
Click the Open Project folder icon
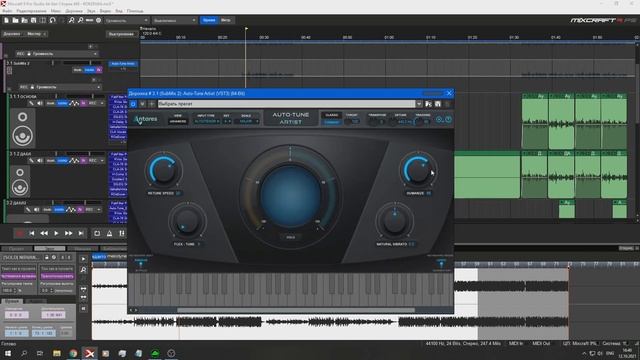[15, 20]
